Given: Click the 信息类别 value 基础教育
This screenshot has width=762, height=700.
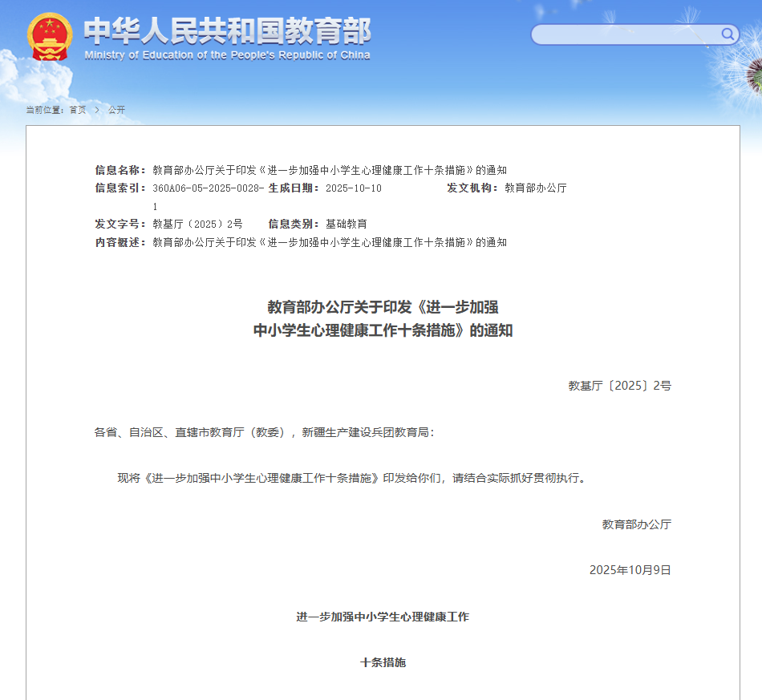Looking at the screenshot, I should pyautogui.click(x=347, y=224).
